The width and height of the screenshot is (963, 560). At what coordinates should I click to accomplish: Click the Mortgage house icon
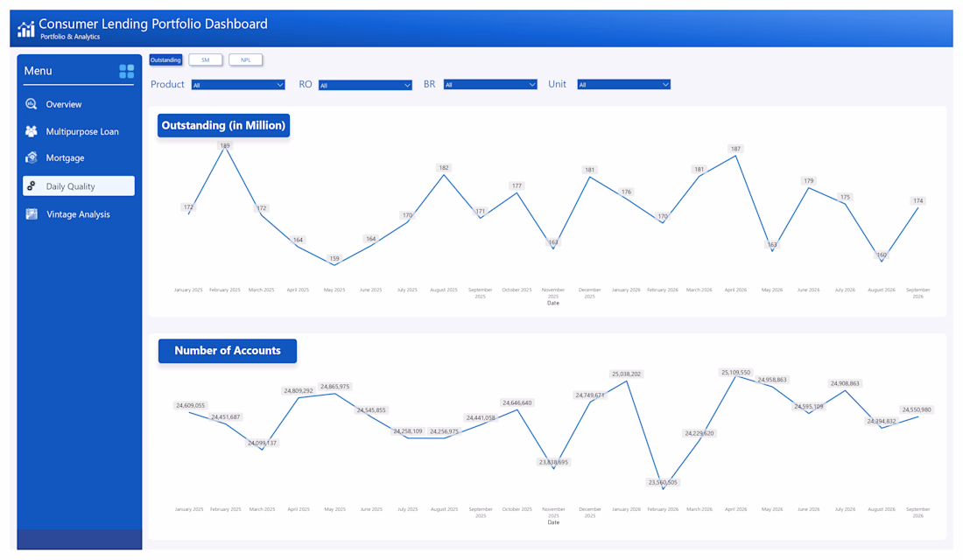[32, 157]
